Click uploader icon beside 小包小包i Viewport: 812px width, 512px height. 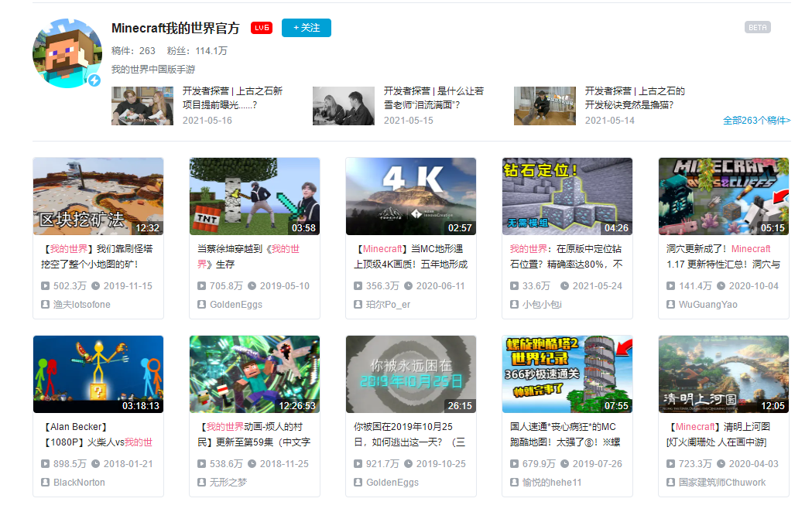coord(515,305)
